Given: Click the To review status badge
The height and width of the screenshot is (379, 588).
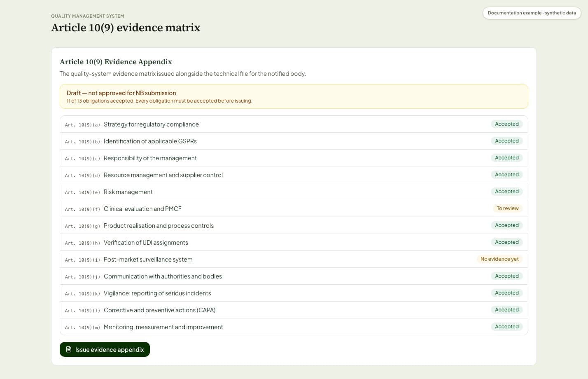Looking at the screenshot, I should point(507,208).
